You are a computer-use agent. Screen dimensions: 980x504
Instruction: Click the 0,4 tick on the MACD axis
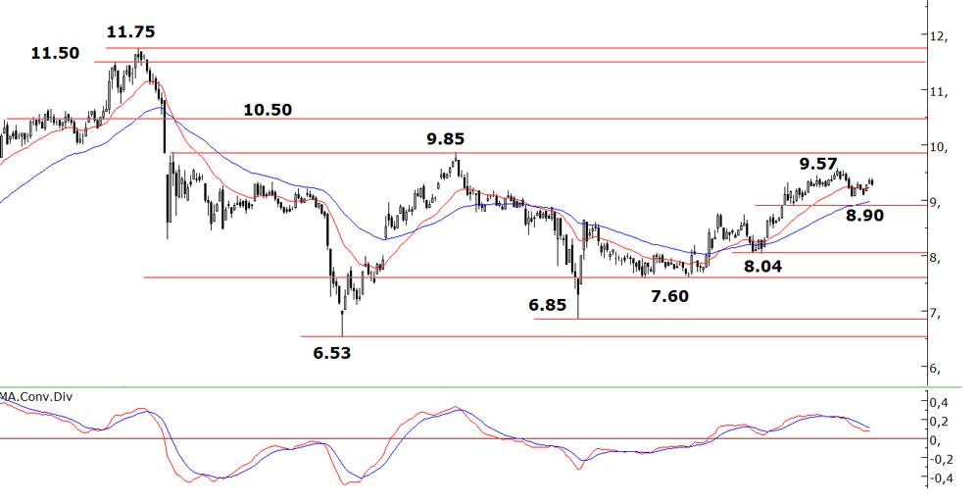[x=938, y=402]
